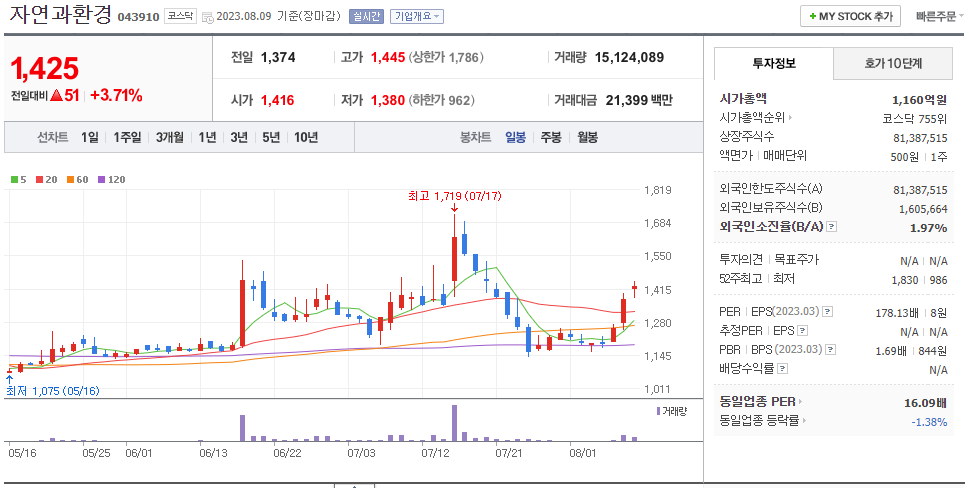Click the purple 120-day moving average legend
The image size is (969, 488).
coord(111,180)
